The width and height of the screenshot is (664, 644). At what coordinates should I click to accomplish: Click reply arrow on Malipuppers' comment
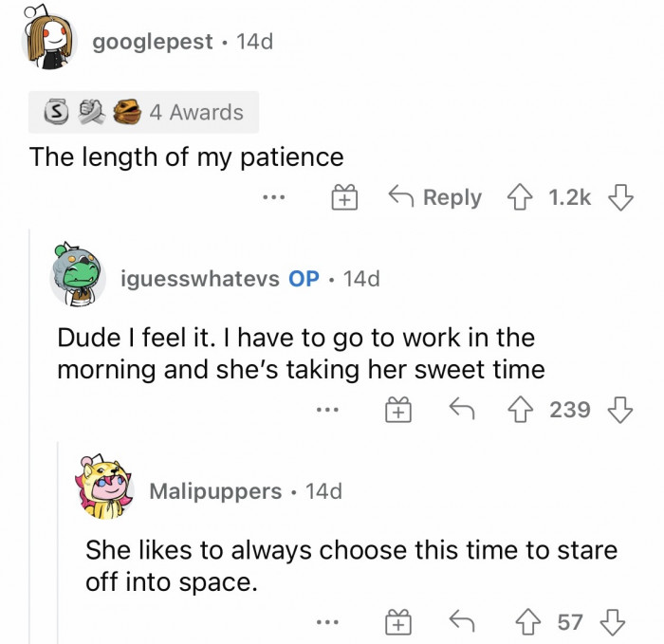[463, 622]
